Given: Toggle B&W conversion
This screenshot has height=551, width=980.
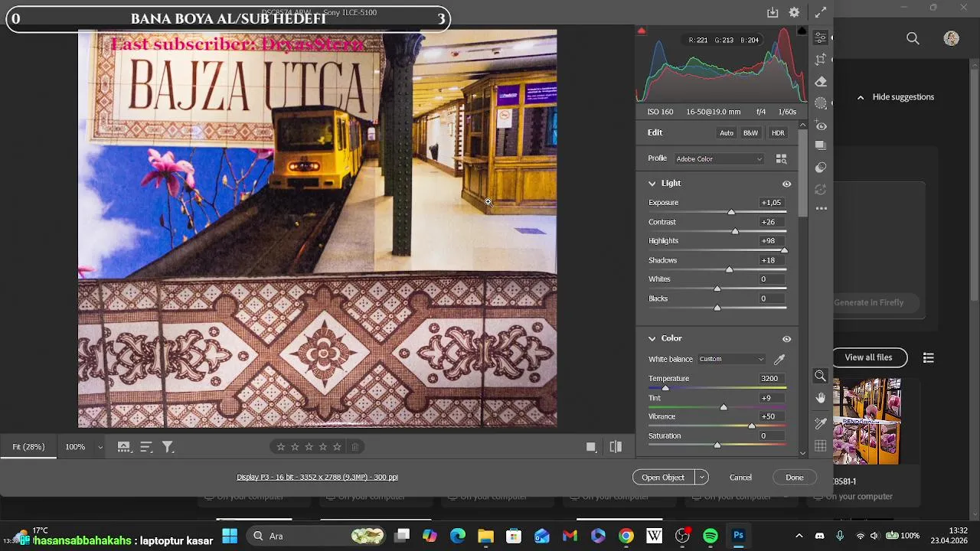Looking at the screenshot, I should click(x=750, y=133).
